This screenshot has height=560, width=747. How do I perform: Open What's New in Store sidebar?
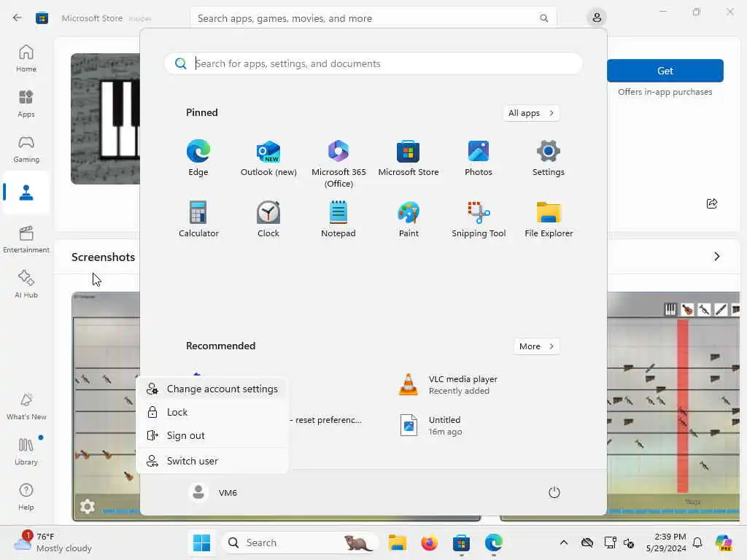click(x=26, y=406)
